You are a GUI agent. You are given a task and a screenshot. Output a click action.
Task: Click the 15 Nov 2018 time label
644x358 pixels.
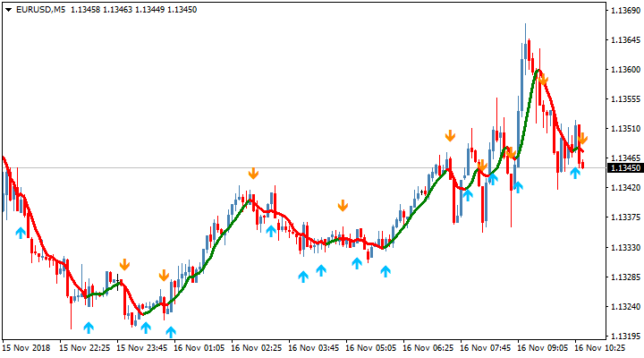click(26, 348)
